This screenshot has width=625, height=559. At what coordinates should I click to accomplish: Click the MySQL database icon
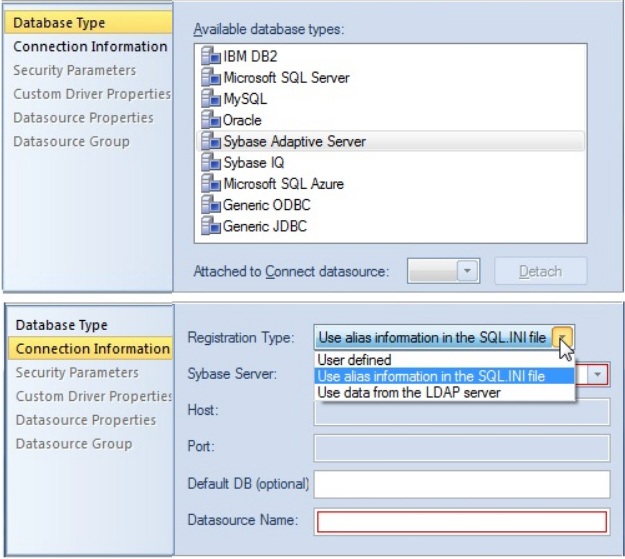210,98
